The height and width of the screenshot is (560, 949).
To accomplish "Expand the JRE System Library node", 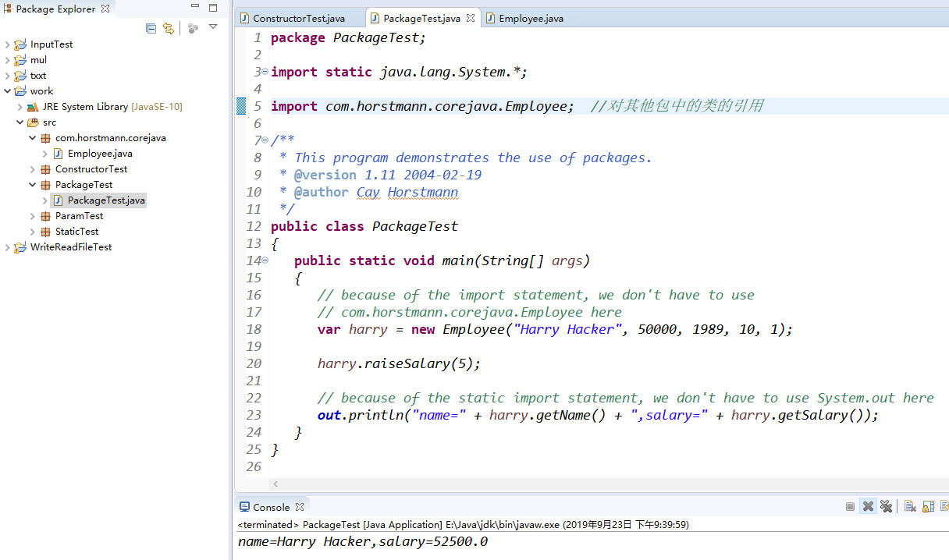I will pyautogui.click(x=20, y=107).
